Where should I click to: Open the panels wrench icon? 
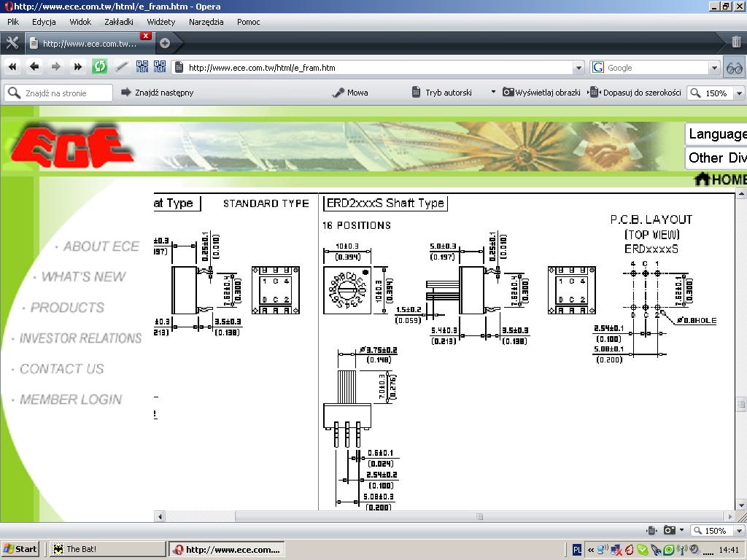click(x=12, y=42)
